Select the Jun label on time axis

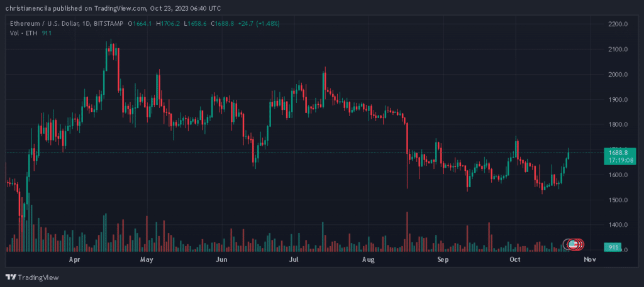[221, 259]
